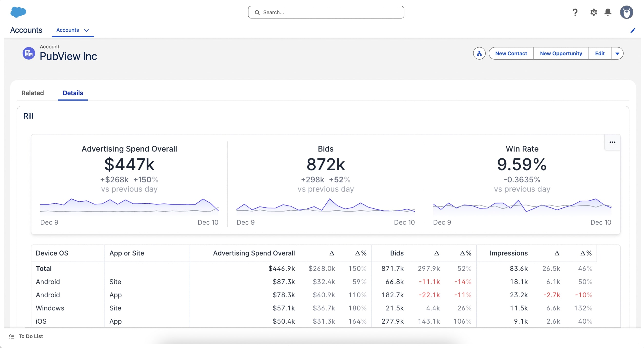Open the help question mark icon
Viewport: 644px width, 348px height.
[575, 12]
